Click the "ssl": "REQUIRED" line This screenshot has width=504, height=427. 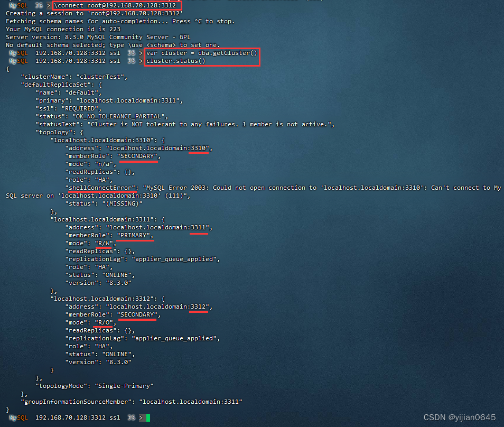click(69, 109)
